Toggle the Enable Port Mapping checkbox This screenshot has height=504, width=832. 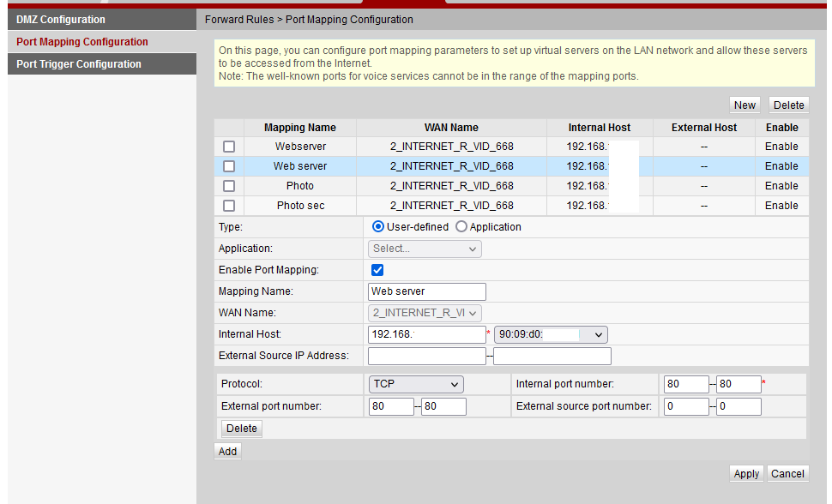(x=377, y=270)
